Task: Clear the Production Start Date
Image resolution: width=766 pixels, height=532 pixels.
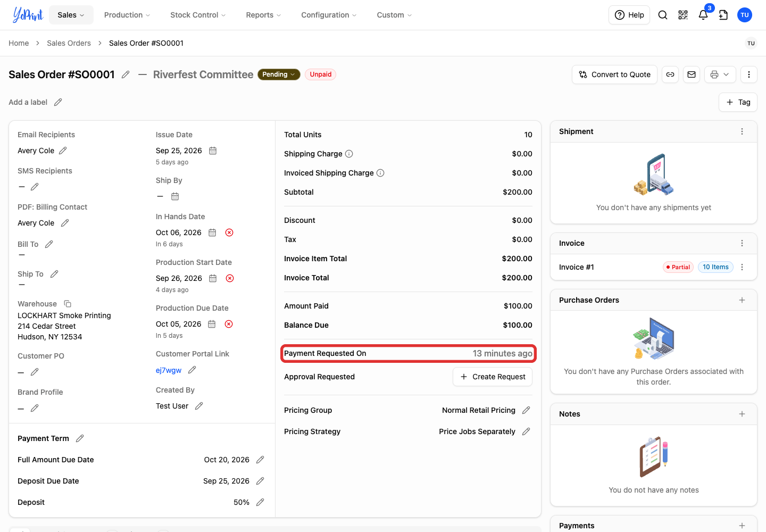Action: (230, 278)
